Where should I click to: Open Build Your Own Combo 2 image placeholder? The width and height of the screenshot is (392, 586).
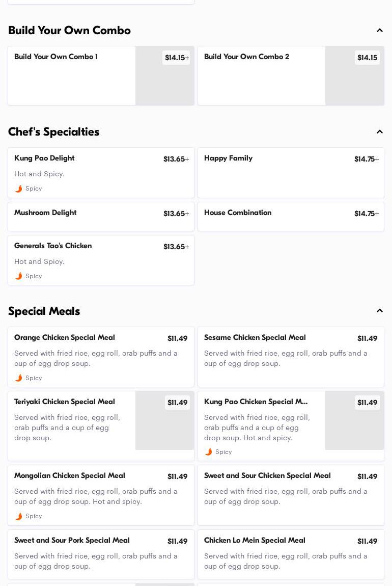(x=354, y=82)
